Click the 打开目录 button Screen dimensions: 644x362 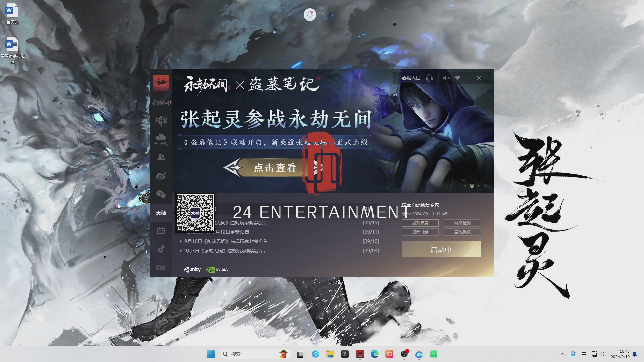point(420,232)
